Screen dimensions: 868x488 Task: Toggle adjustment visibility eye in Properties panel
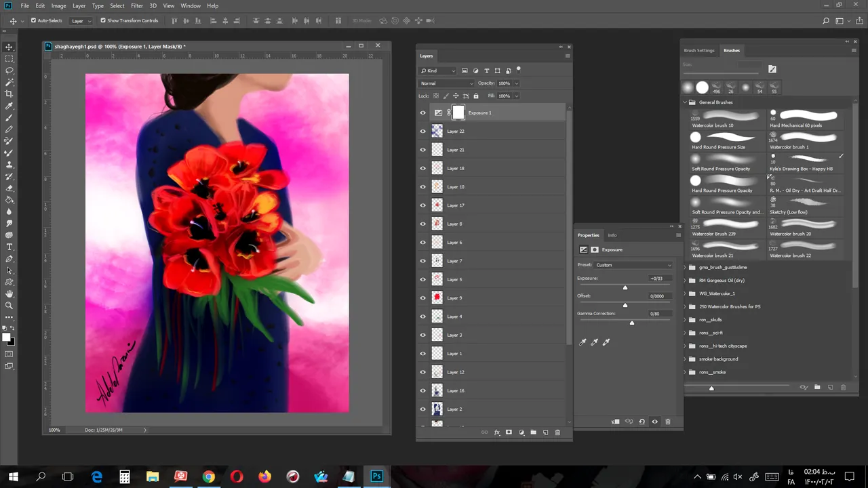pos(654,422)
